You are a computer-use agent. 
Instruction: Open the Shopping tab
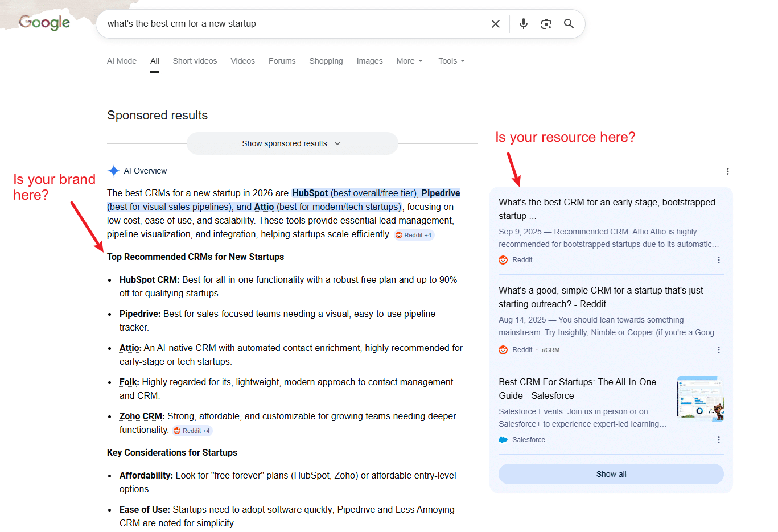[326, 61]
